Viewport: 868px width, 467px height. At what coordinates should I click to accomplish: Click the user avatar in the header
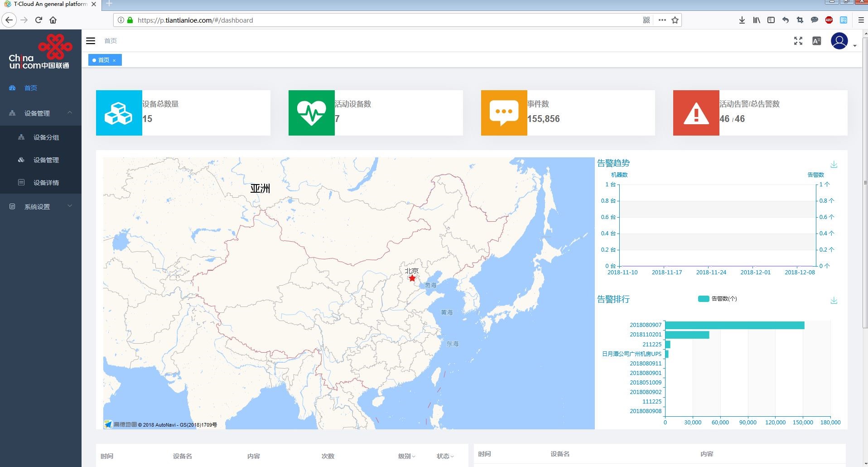[x=839, y=41]
